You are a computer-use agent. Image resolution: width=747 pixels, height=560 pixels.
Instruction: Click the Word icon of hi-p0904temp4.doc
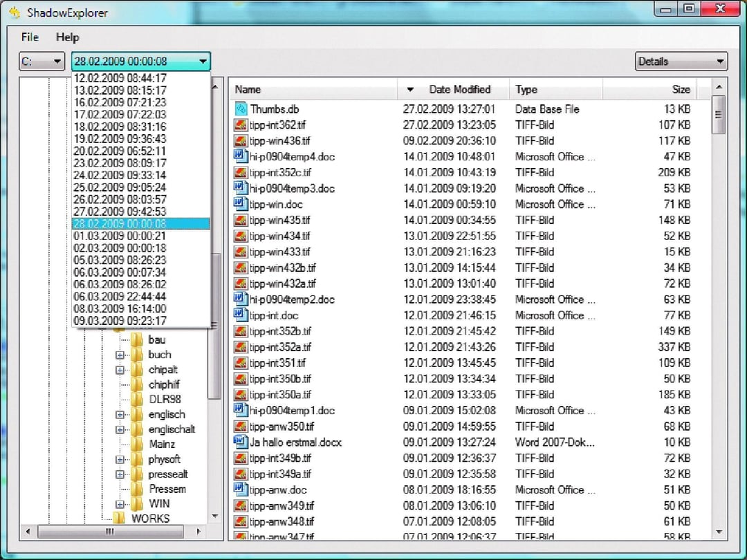(x=241, y=157)
